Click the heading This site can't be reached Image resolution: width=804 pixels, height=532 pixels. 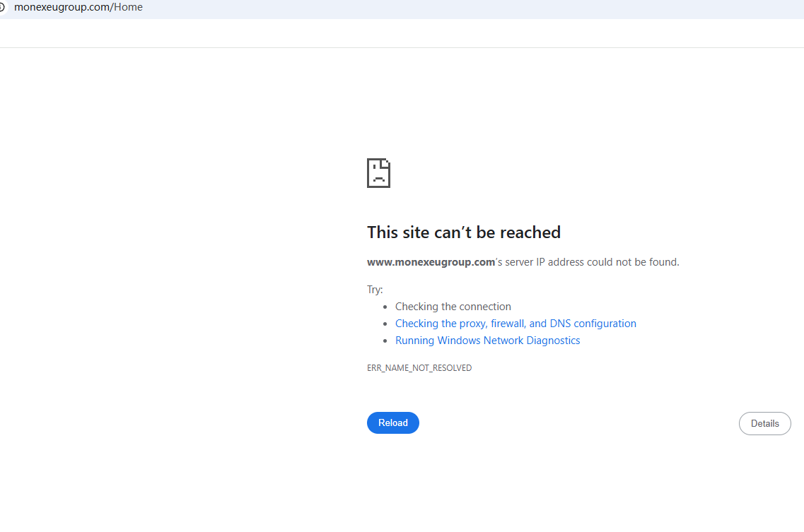click(x=464, y=232)
